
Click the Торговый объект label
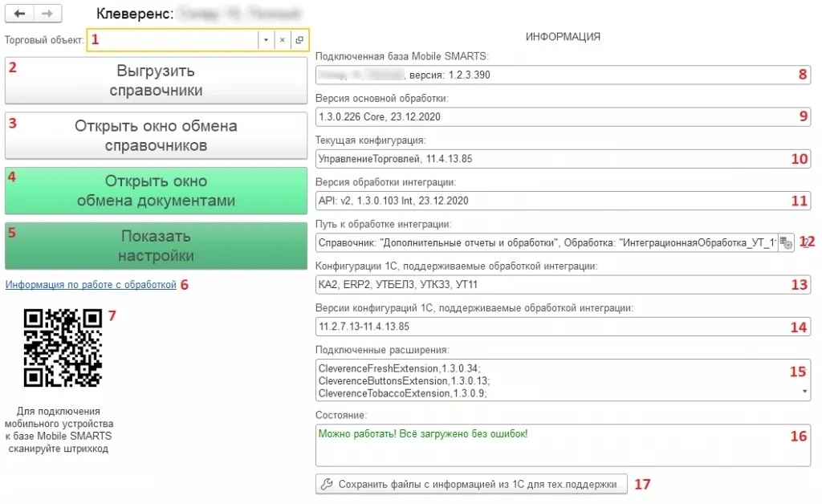click(45, 40)
